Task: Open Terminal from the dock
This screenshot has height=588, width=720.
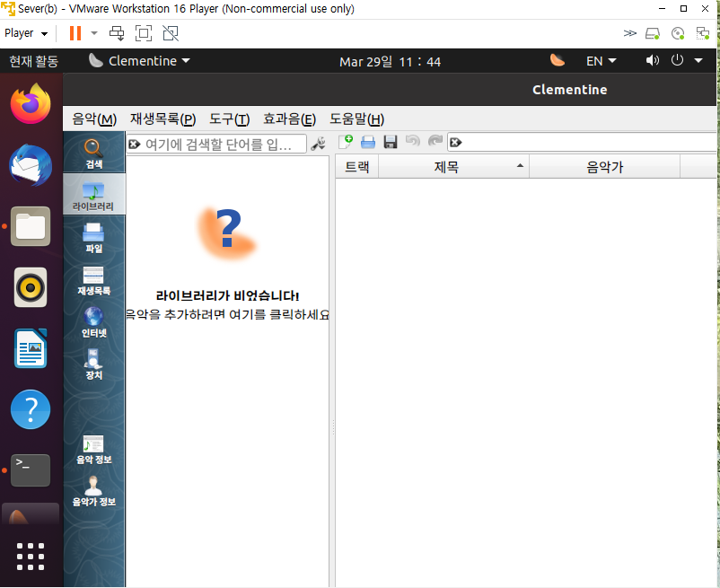Action: [x=31, y=470]
